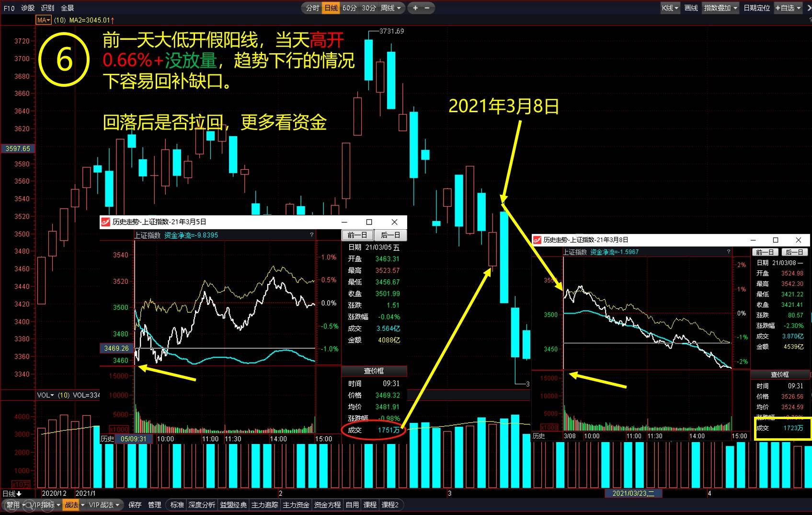Image resolution: width=812 pixels, height=515 pixels.
Task: Open the VOL indicator dropdown
Action: pos(46,395)
